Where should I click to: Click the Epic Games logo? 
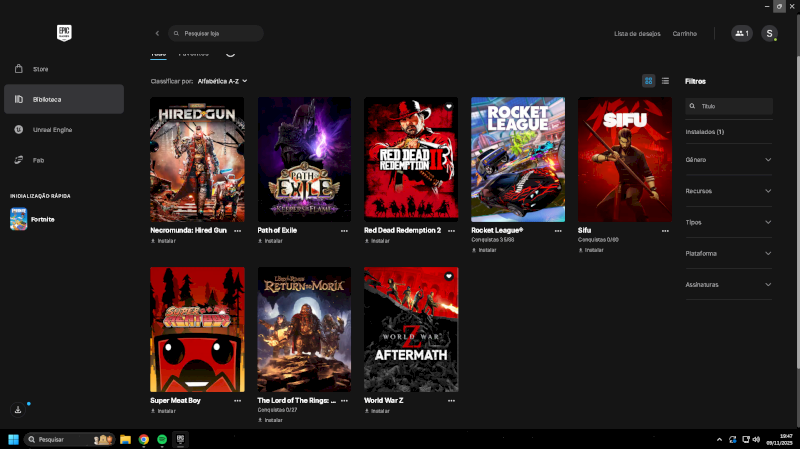pyautogui.click(x=64, y=33)
